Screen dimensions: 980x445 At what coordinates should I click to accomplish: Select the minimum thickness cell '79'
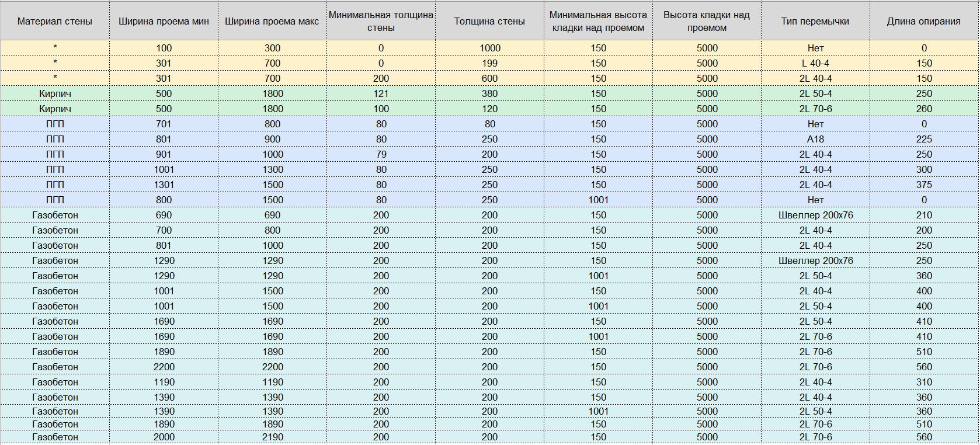pos(381,154)
